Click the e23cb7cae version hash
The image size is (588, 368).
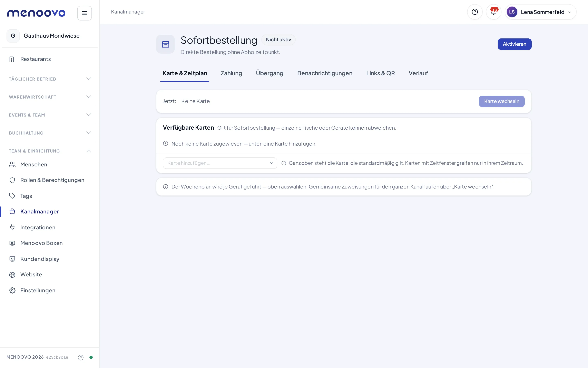[57, 357]
